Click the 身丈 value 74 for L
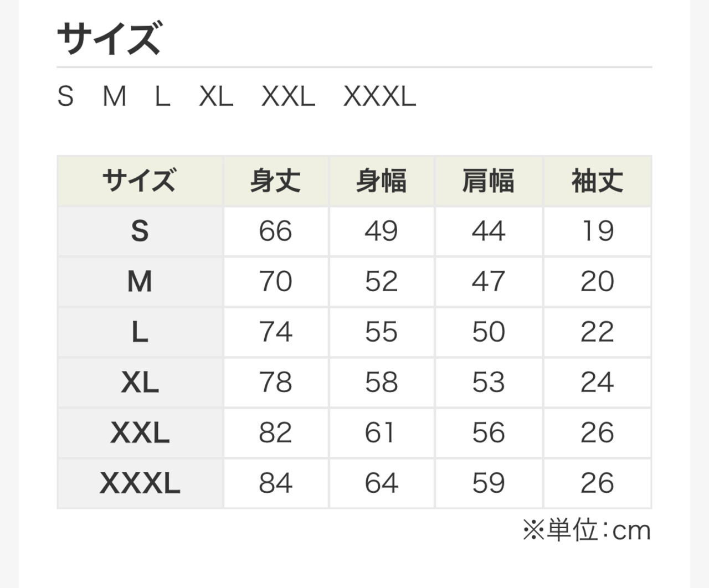 click(x=275, y=332)
